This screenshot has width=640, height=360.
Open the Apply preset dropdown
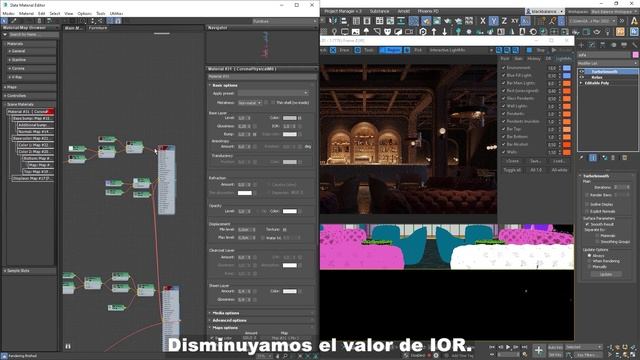click(273, 93)
